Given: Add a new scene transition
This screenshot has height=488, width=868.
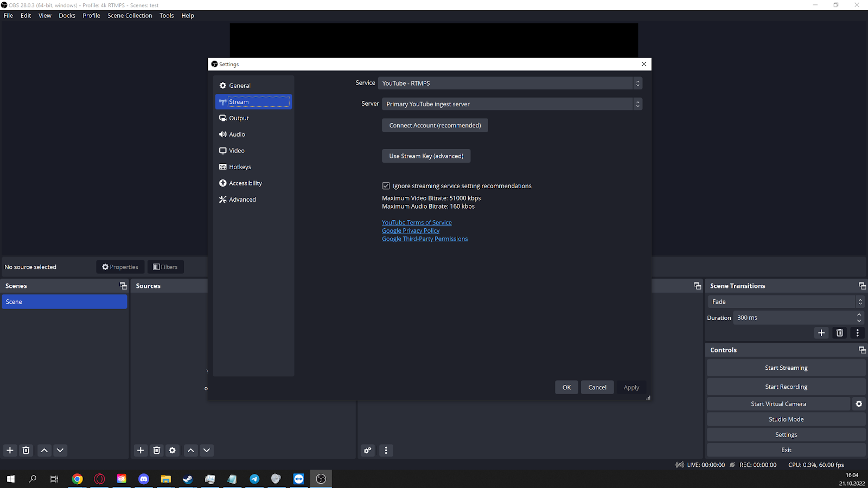Looking at the screenshot, I should click(821, 333).
